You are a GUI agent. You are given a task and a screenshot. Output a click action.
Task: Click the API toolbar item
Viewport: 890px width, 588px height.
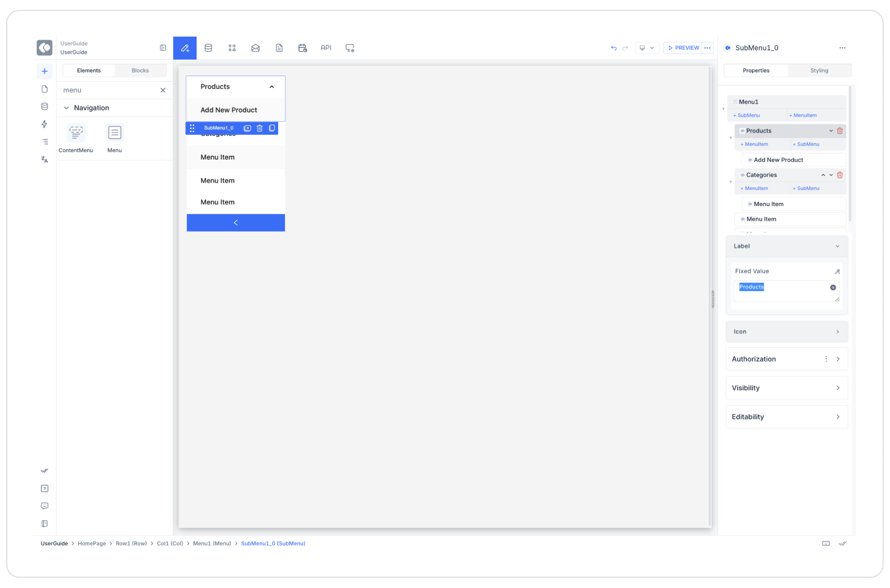(x=325, y=48)
